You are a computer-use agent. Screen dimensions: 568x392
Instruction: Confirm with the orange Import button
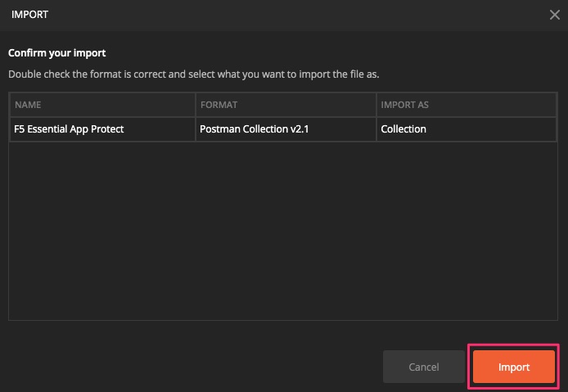pyautogui.click(x=514, y=367)
